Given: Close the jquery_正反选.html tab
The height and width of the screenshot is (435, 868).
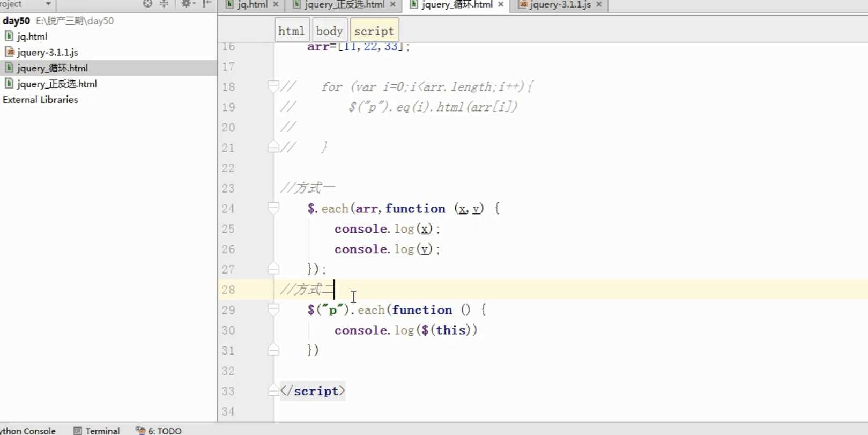Looking at the screenshot, I should [393, 4].
